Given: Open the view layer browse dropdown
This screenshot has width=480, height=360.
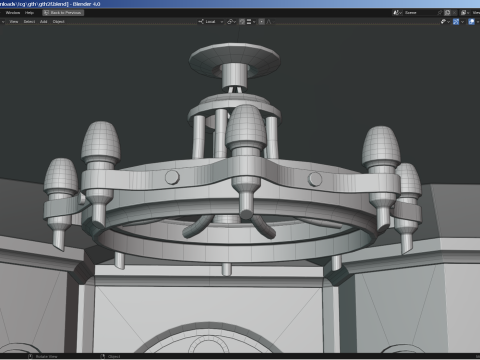Looking at the screenshot, I should 465,13.
